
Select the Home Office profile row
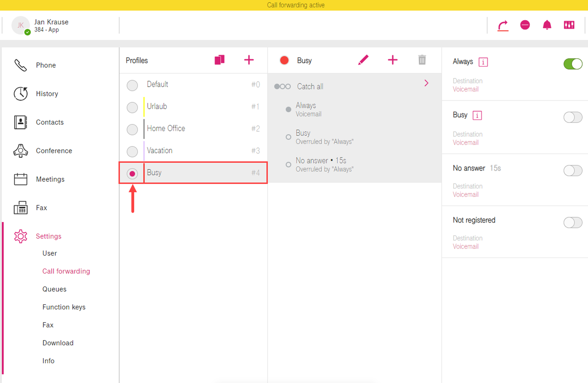pyautogui.click(x=166, y=129)
